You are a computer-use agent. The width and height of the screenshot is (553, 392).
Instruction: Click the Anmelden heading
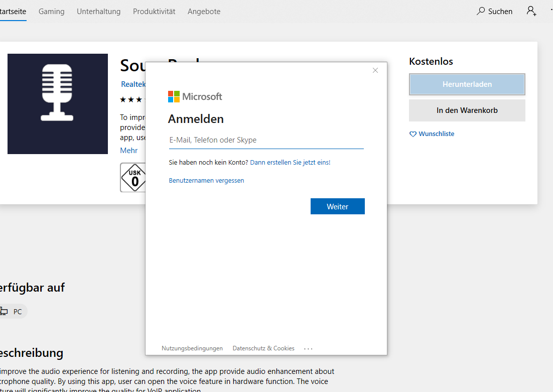click(x=196, y=119)
